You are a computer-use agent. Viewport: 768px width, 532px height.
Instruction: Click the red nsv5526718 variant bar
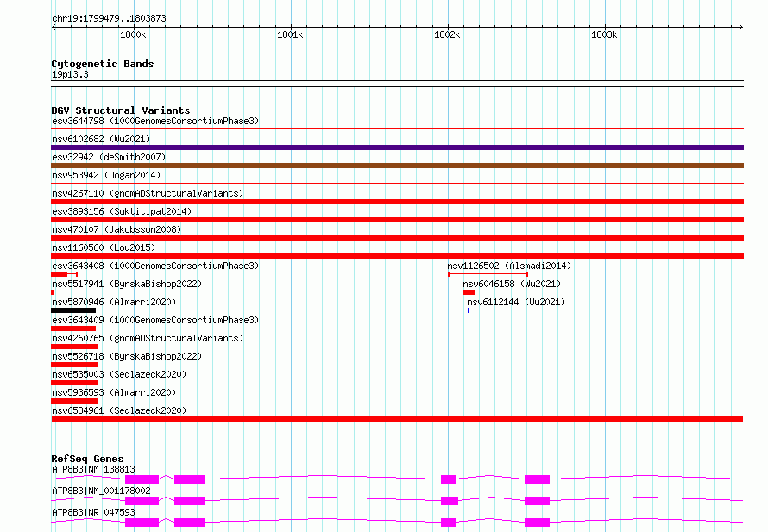pos(74,365)
